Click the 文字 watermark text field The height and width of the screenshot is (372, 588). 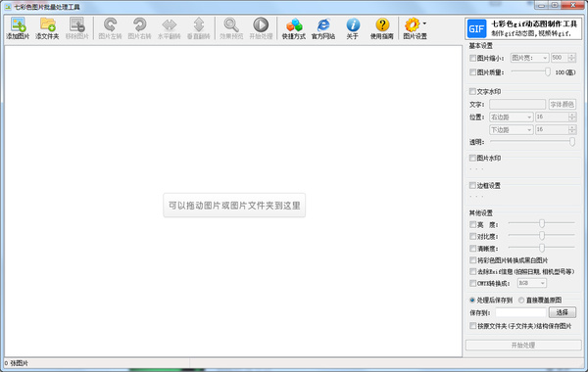(x=517, y=104)
